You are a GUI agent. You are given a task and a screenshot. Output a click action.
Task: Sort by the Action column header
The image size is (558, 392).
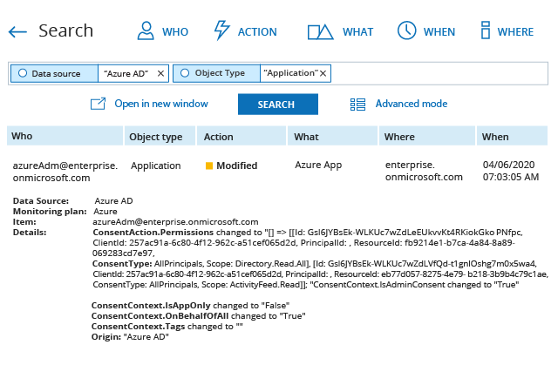coord(242,136)
